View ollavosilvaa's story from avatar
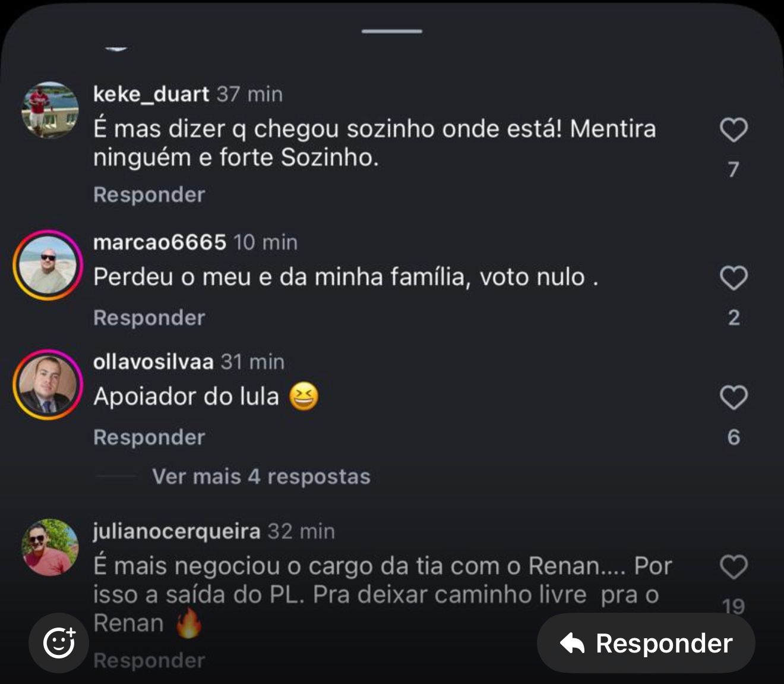The height and width of the screenshot is (684, 784). [x=48, y=385]
